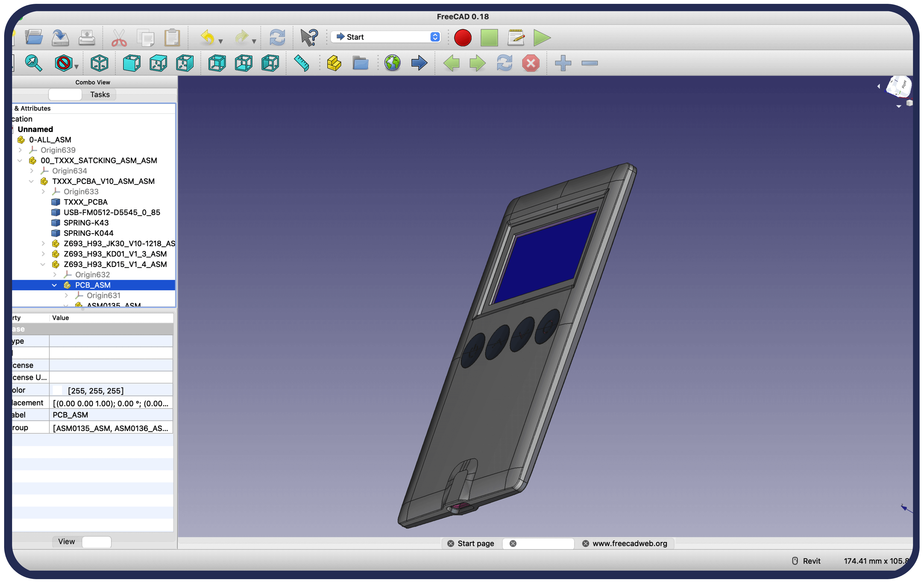
Task: Set the top view
Action: tap(159, 63)
